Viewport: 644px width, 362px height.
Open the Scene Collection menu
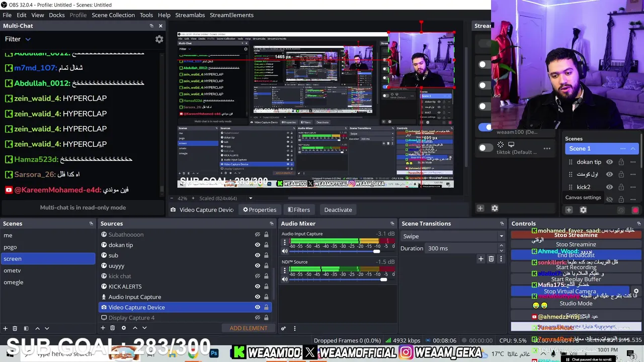tap(113, 15)
